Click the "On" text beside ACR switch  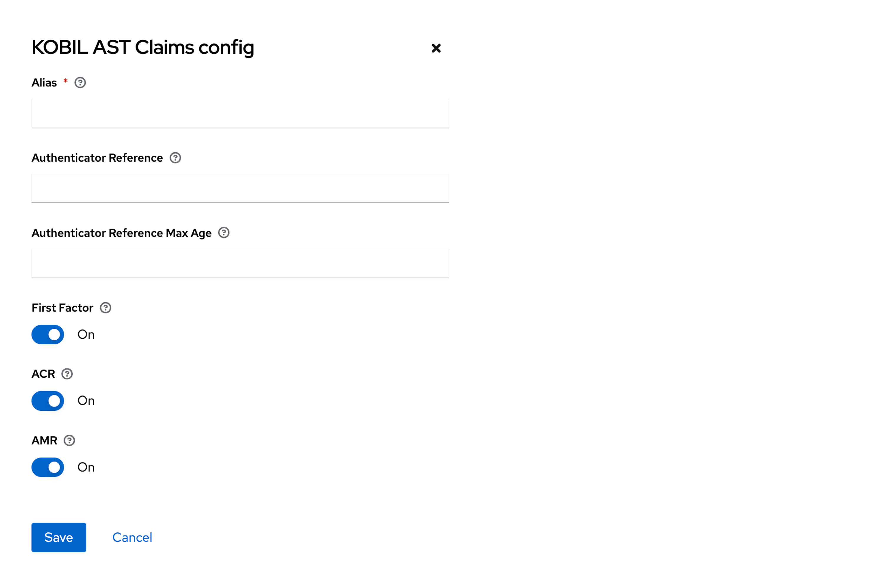86,401
